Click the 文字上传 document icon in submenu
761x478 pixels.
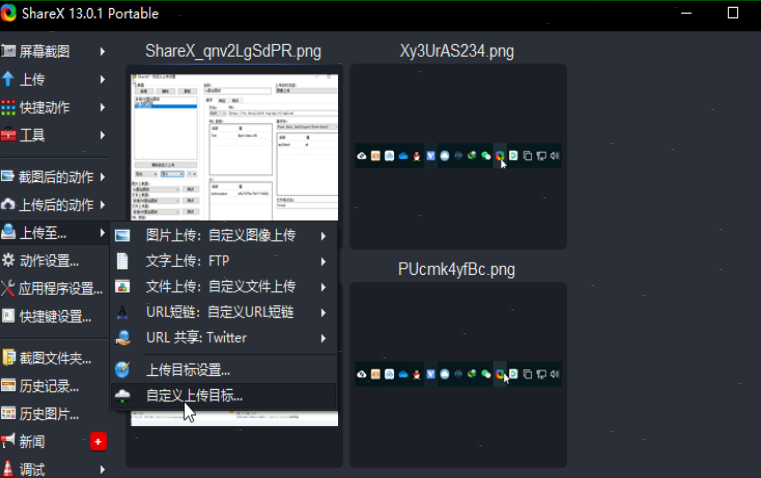click(x=122, y=261)
